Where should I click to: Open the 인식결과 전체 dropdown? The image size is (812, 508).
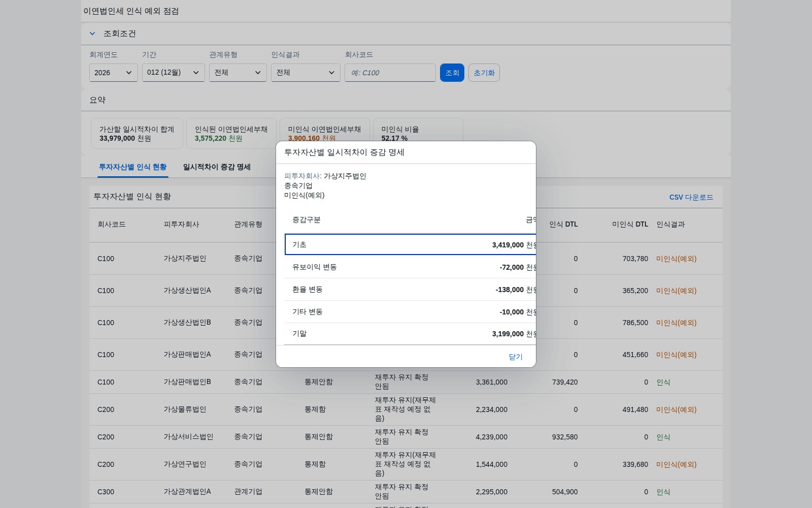[x=306, y=73]
